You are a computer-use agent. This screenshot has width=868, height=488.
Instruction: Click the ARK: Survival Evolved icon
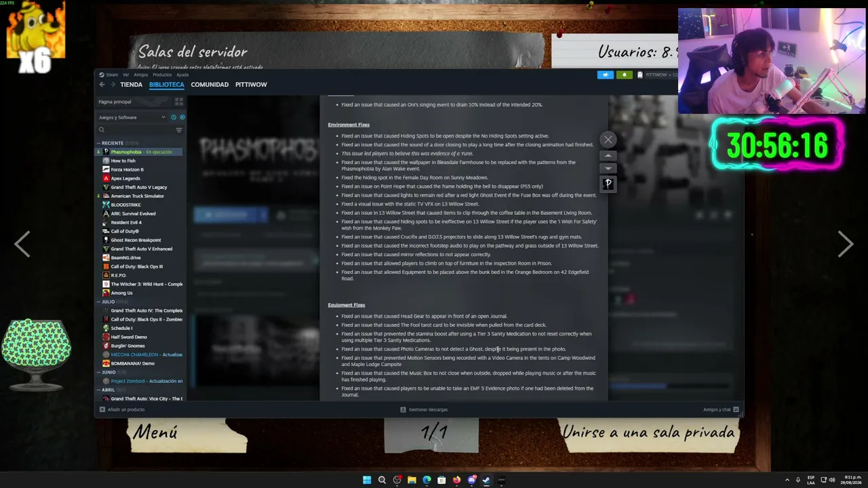pyautogui.click(x=106, y=213)
